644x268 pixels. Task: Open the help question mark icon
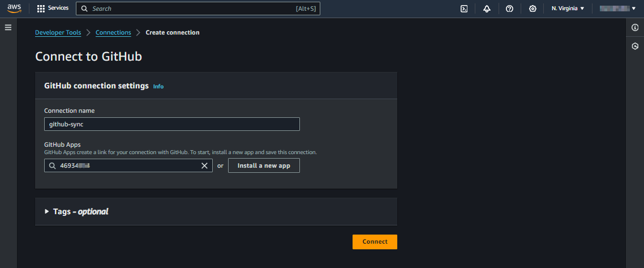[x=510, y=8]
